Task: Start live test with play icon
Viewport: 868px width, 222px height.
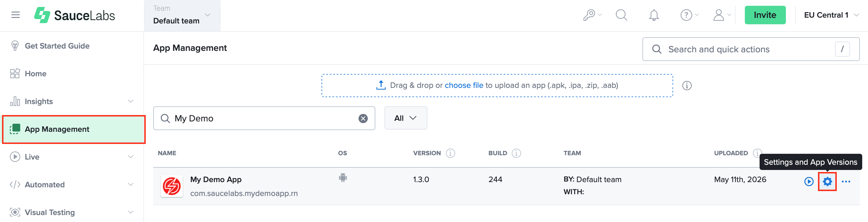Action: pos(809,182)
